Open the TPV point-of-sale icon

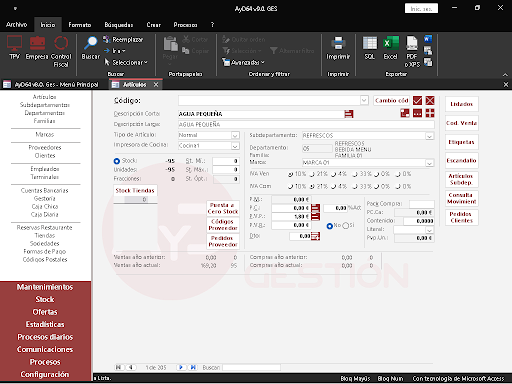tap(14, 48)
